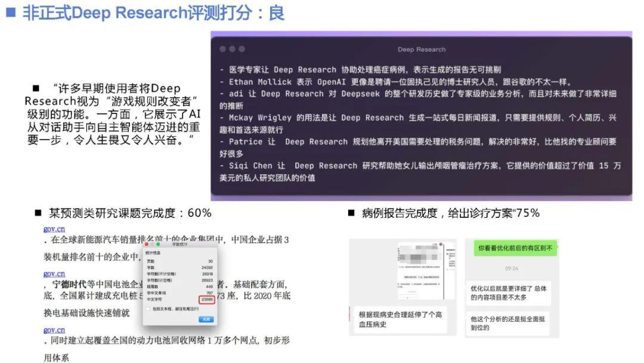The height and width of the screenshot is (363, 644).
Task: Click the green zoom dot on word count dialog
Action: click(x=157, y=244)
